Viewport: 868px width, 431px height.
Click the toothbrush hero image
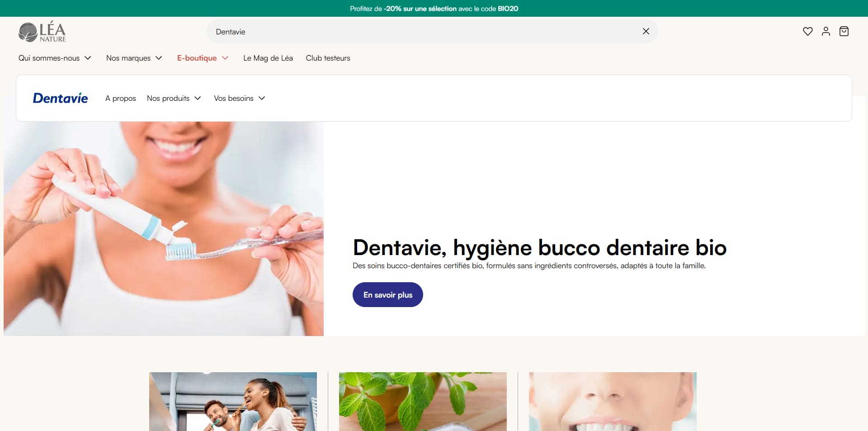coord(164,228)
